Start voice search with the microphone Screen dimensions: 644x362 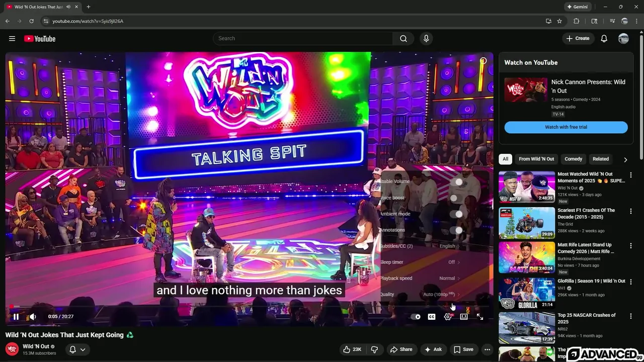pyautogui.click(x=426, y=39)
